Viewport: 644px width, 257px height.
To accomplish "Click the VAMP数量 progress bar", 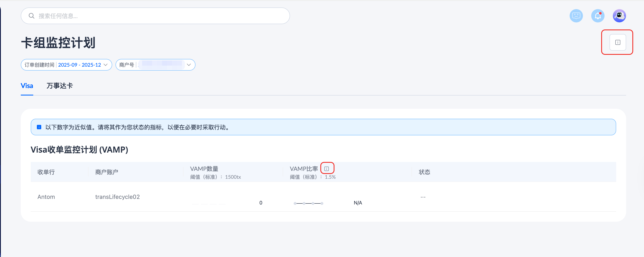I will coord(209,204).
